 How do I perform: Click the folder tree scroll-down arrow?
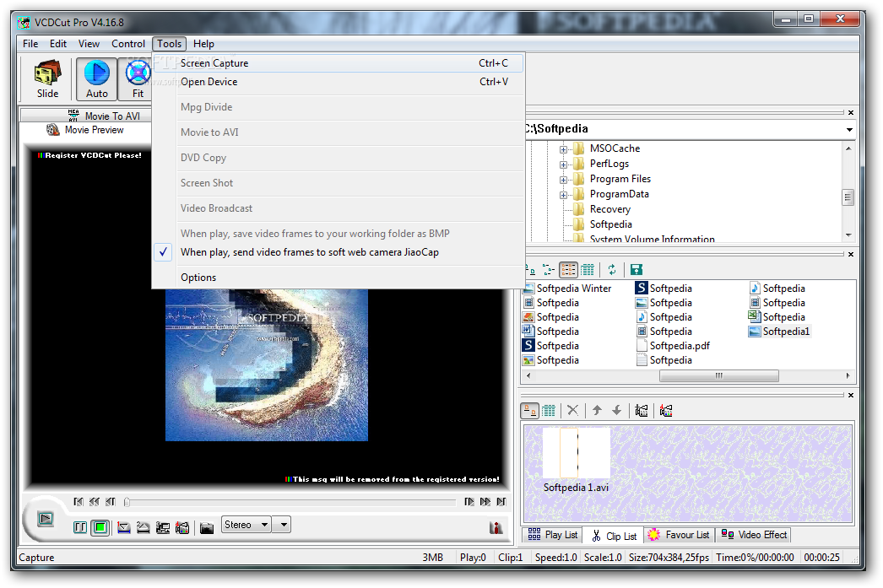tap(848, 235)
